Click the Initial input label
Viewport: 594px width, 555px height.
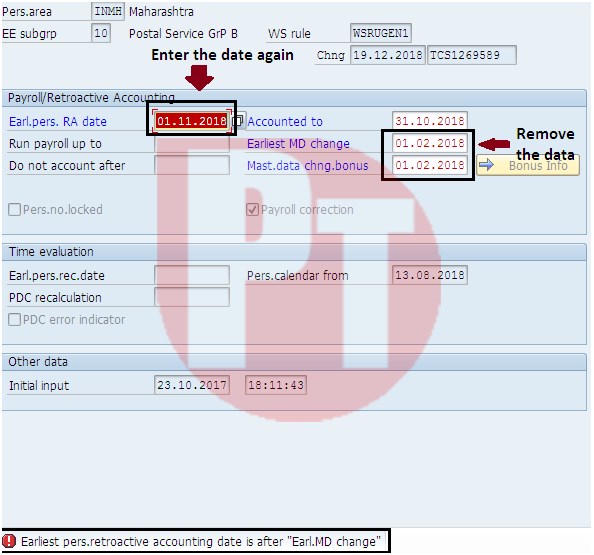tap(39, 386)
